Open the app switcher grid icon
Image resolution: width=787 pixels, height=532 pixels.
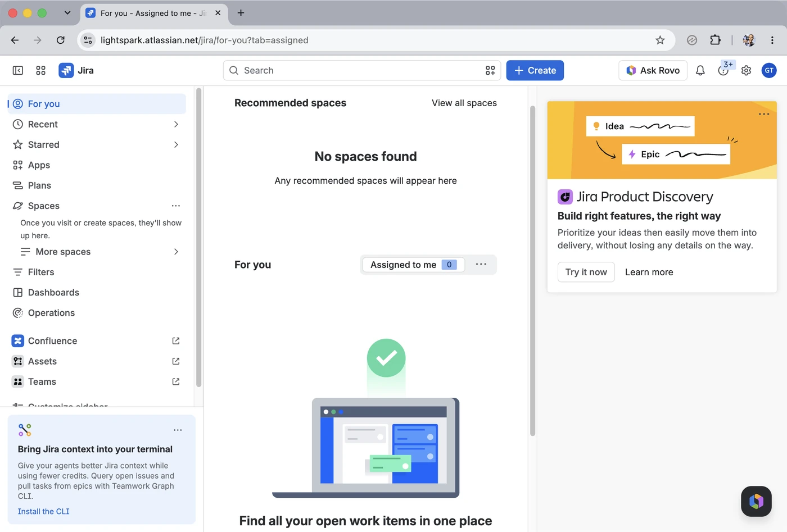(40, 70)
